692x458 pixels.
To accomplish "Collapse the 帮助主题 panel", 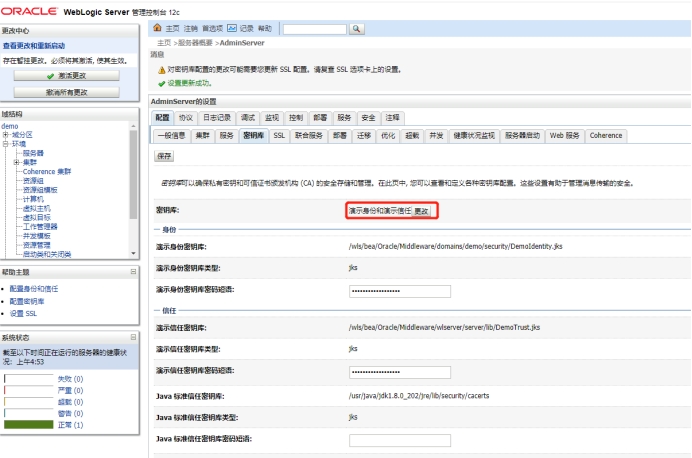I will (x=133, y=272).
